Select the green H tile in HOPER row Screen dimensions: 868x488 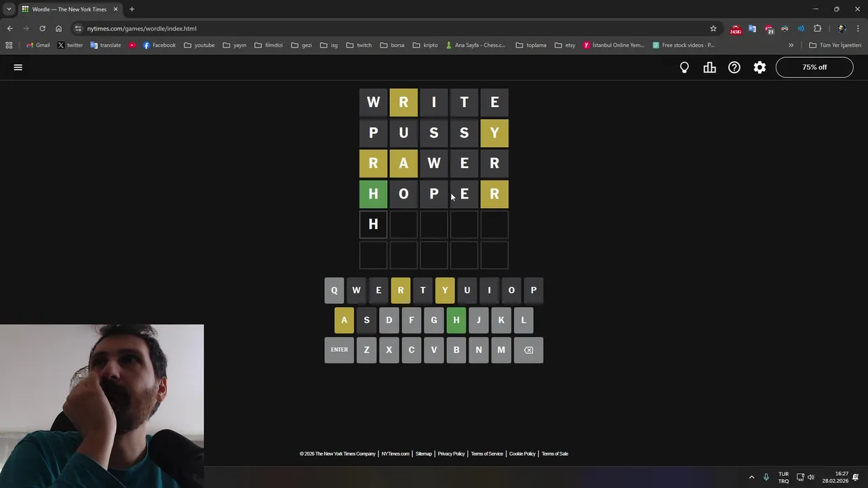pyautogui.click(x=373, y=194)
